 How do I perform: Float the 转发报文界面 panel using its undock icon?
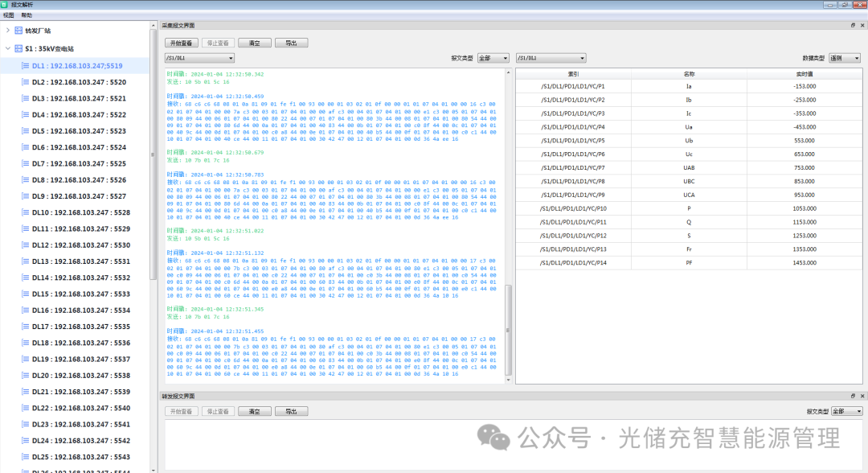pyautogui.click(x=853, y=397)
